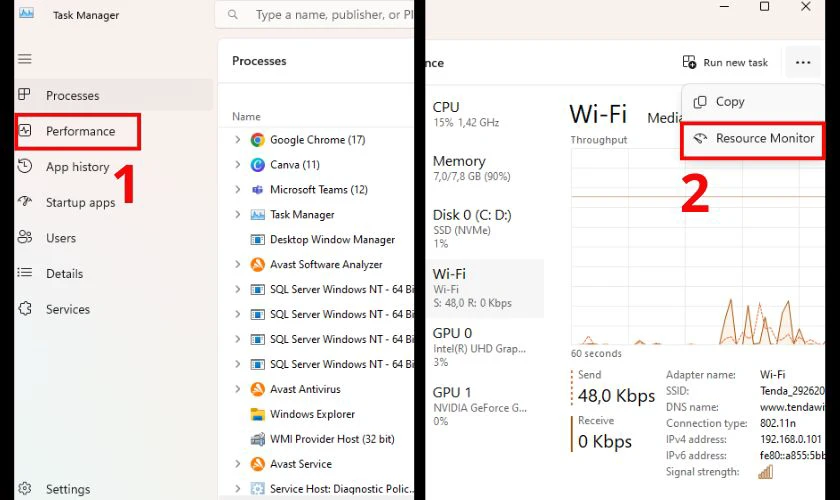Expand the Avast Antivirus process entry
The height and width of the screenshot is (500, 840).
pos(237,389)
